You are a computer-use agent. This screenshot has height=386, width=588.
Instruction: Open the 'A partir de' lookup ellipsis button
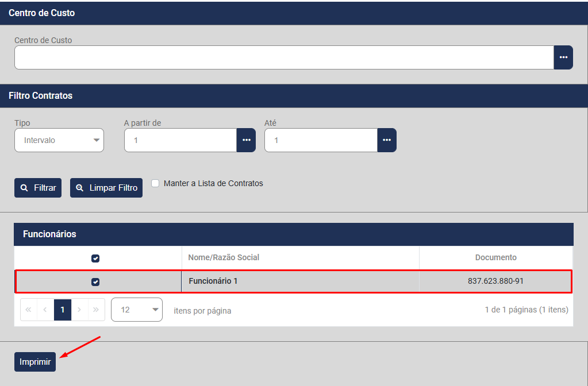[246, 140]
